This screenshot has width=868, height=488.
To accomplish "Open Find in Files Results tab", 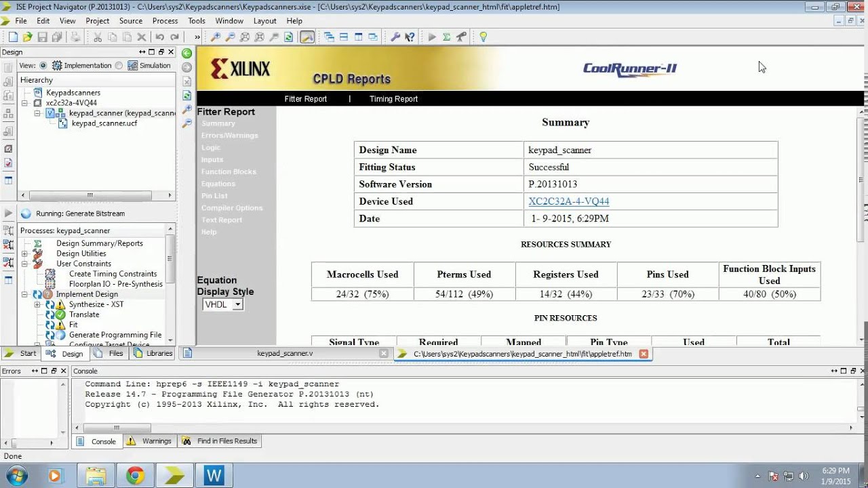I will coord(220,441).
